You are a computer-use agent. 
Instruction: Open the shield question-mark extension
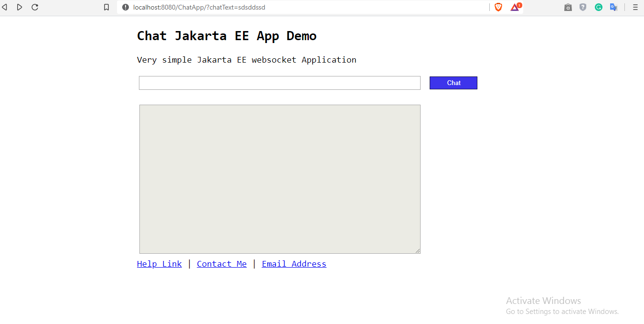(583, 7)
